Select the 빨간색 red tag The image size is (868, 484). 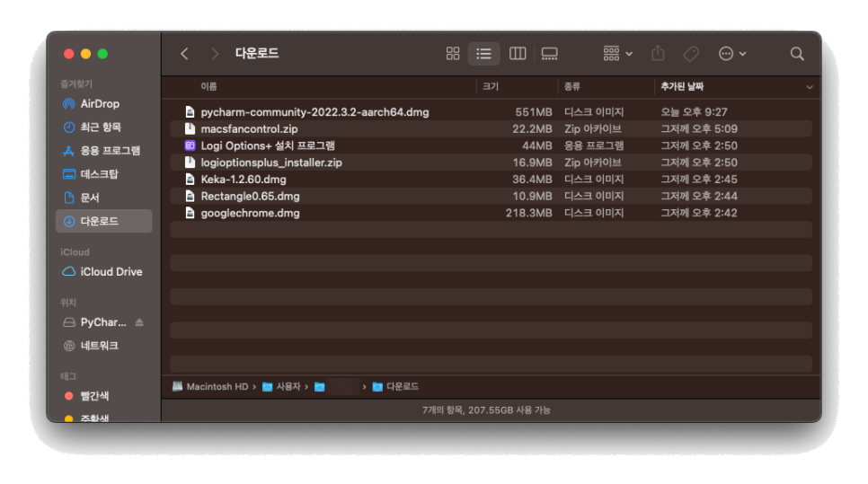pyautogui.click(x=103, y=396)
